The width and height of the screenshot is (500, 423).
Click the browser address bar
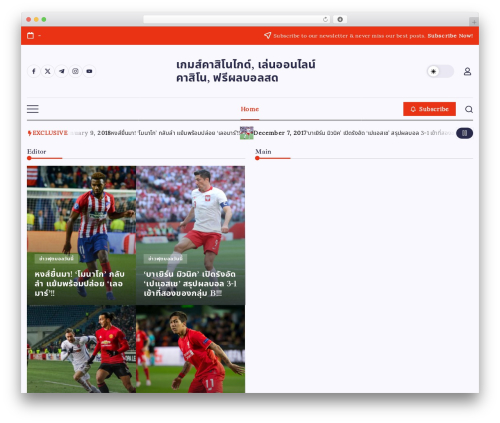(236, 19)
